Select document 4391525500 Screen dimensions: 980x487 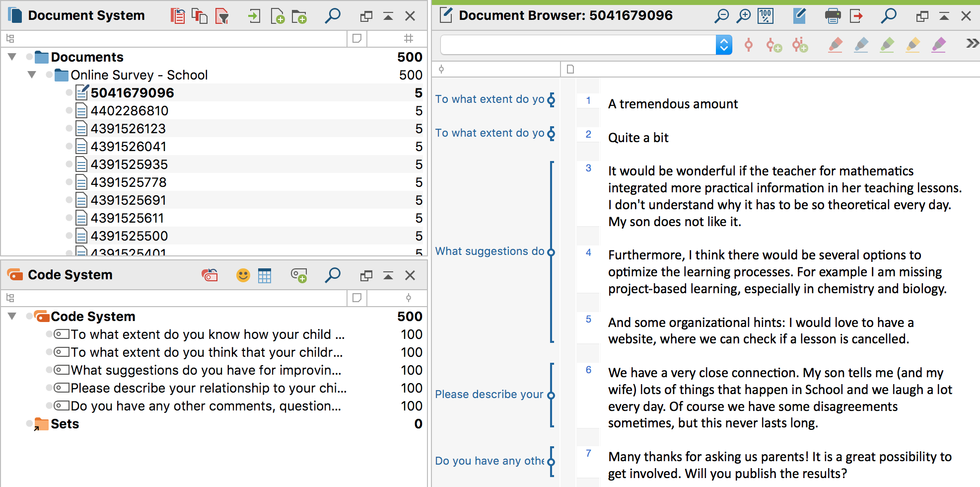point(129,236)
